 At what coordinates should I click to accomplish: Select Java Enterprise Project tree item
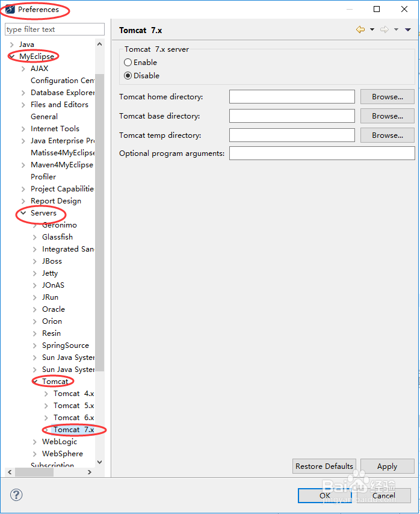click(x=63, y=141)
